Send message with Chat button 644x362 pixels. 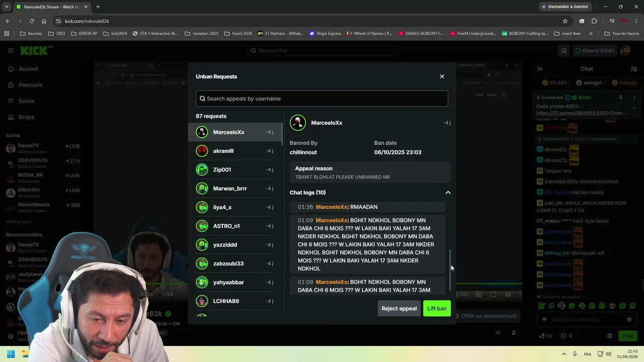[x=627, y=336]
